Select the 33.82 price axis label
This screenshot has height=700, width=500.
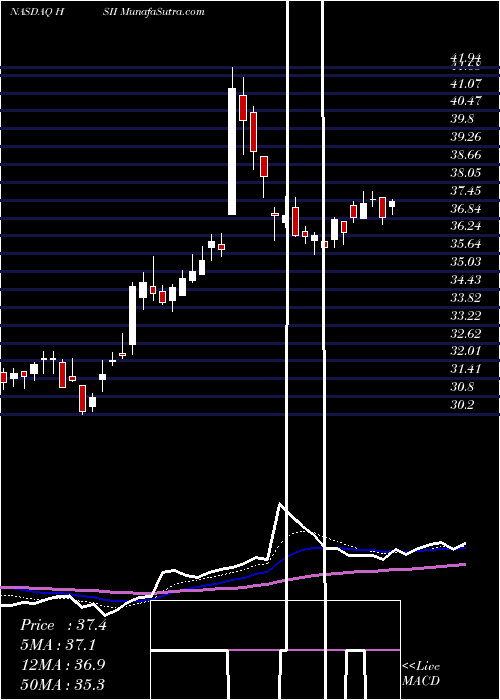[466, 298]
